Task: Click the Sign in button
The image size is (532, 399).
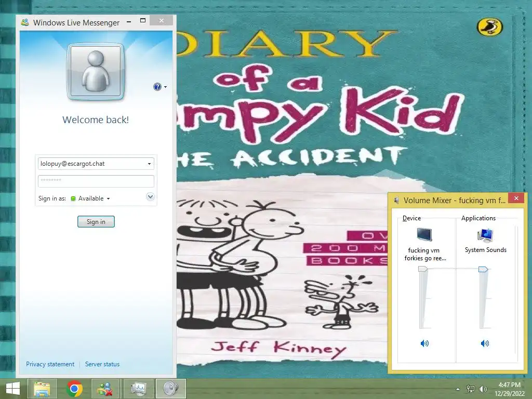Action: coord(96,221)
